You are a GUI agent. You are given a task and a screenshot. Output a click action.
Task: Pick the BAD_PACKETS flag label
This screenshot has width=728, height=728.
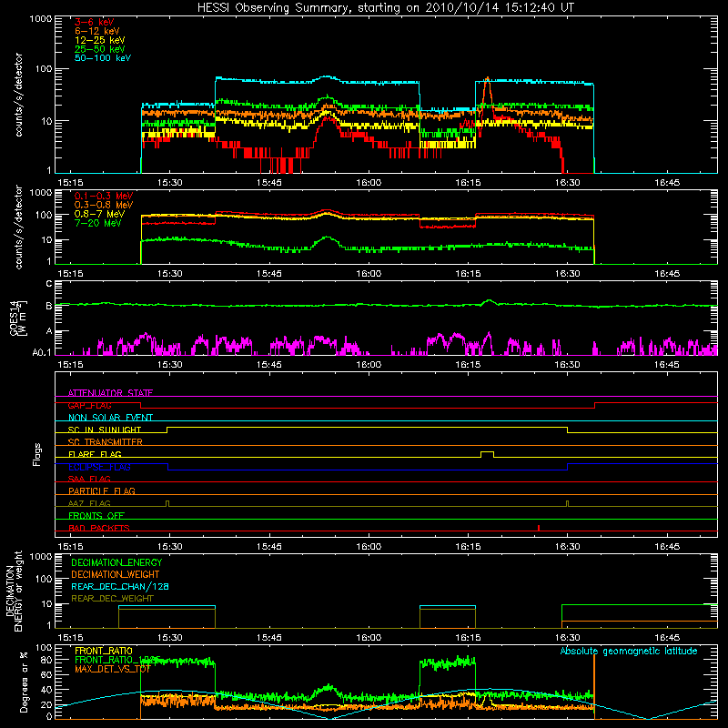pos(99,528)
